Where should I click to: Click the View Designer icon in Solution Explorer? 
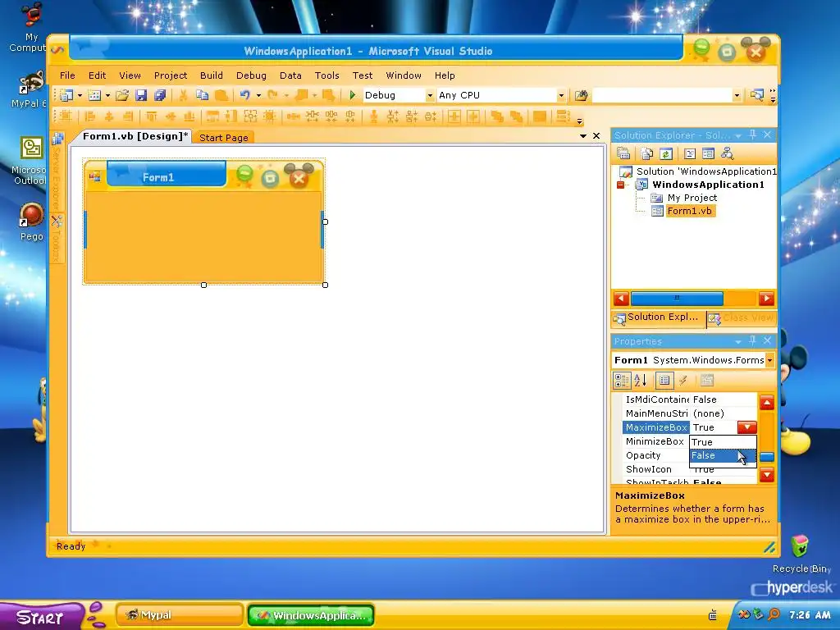pyautogui.click(x=708, y=153)
